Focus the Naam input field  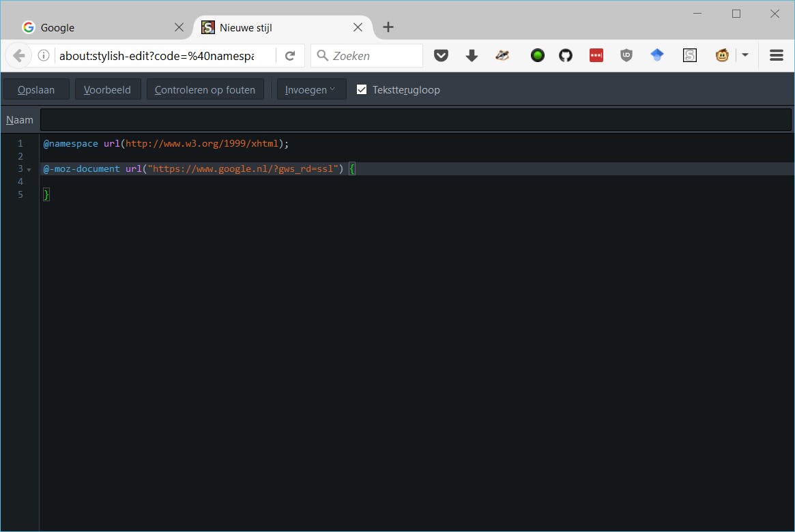pos(416,119)
